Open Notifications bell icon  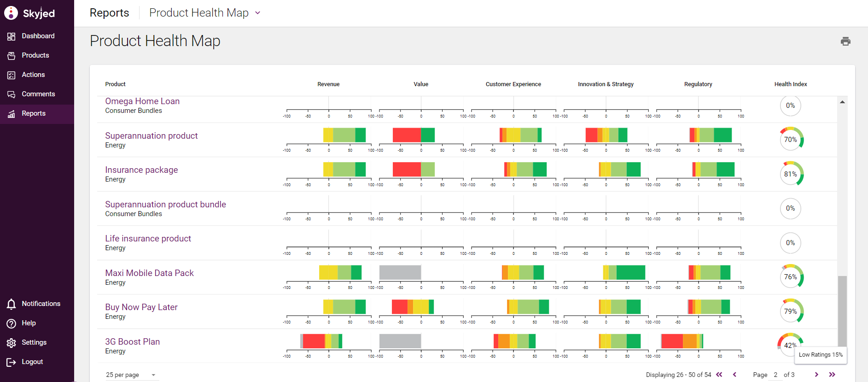(x=12, y=304)
